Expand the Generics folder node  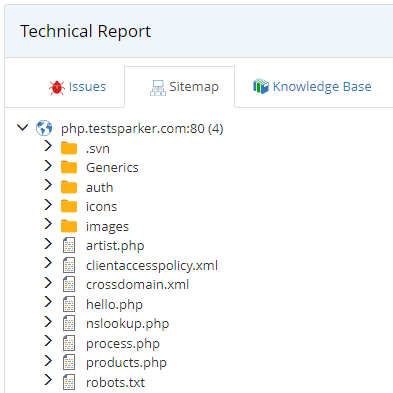tap(48, 165)
